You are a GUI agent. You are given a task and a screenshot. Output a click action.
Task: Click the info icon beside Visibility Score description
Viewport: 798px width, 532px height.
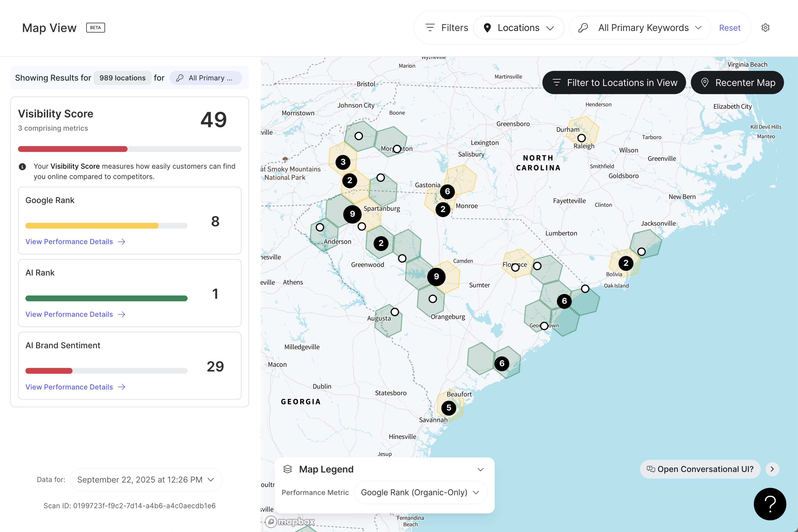(22, 167)
